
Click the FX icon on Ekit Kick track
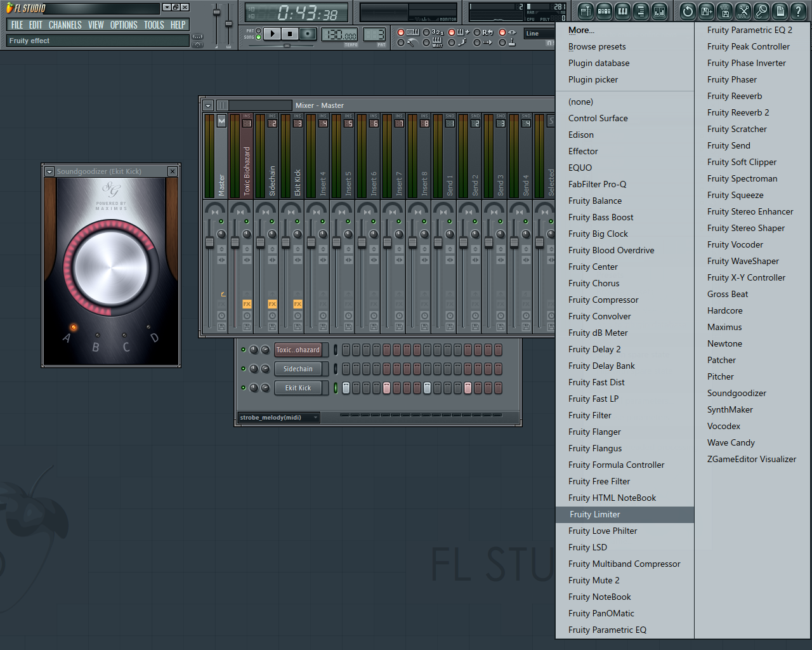click(x=298, y=304)
